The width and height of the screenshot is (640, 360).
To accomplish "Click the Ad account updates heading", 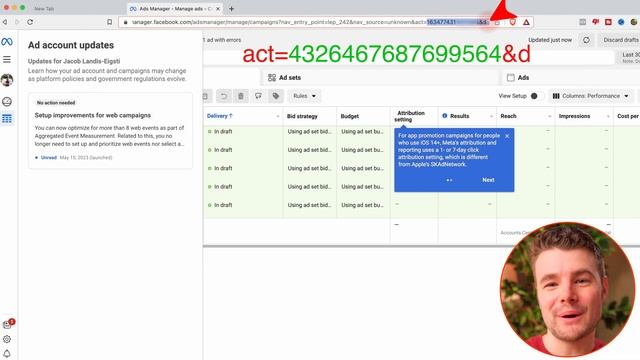I will (x=71, y=45).
